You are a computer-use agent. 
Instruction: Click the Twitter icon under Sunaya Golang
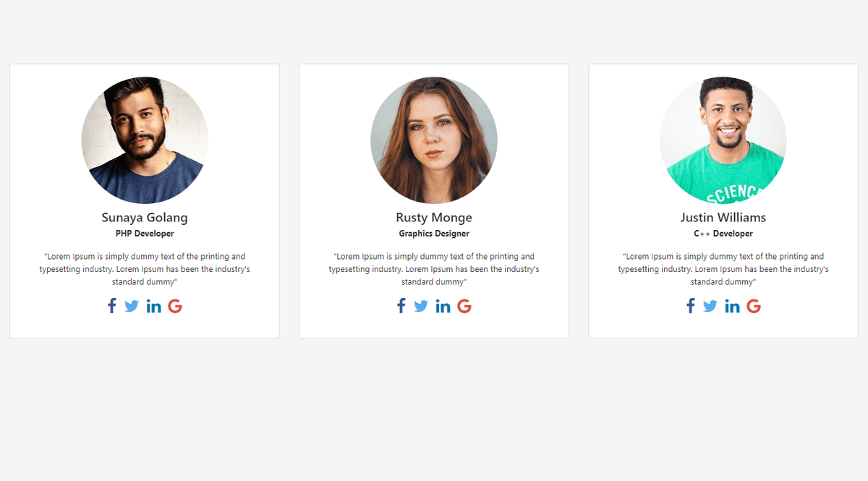[132, 306]
